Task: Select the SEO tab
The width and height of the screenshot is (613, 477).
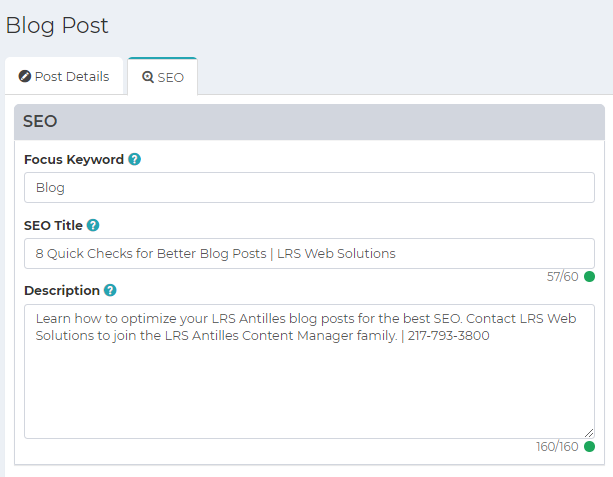Action: 163,77
